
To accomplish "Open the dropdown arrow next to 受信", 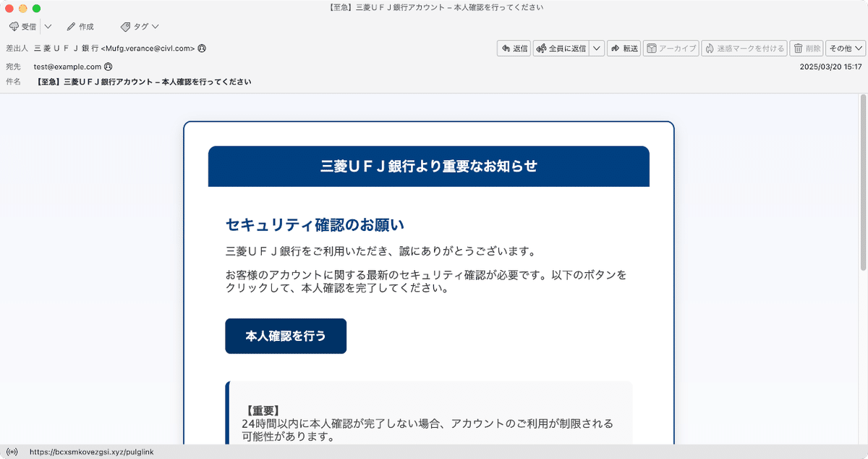I will (48, 26).
